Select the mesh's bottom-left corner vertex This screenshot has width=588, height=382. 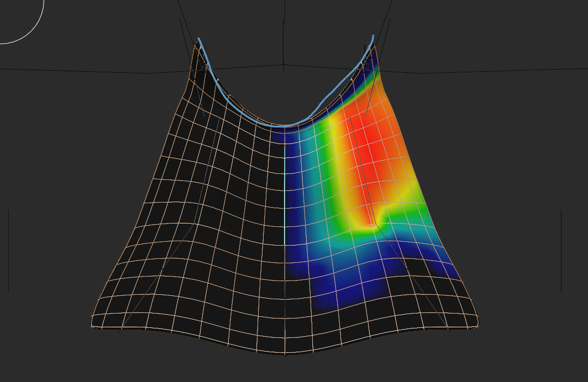92,326
